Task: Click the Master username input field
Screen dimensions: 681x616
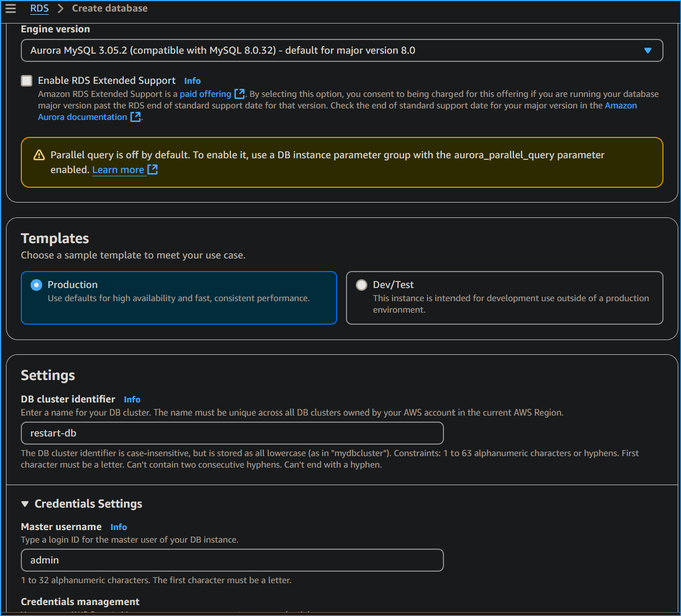Action: click(x=232, y=560)
